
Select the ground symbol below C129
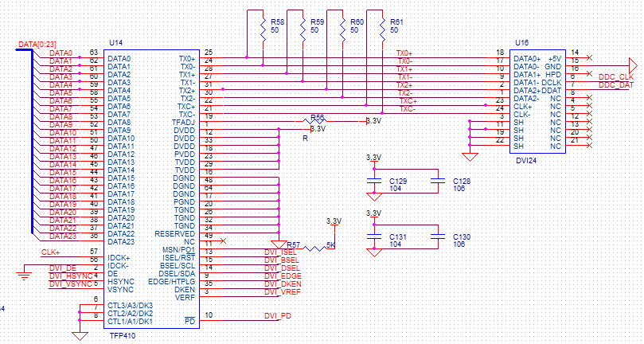tap(374, 197)
